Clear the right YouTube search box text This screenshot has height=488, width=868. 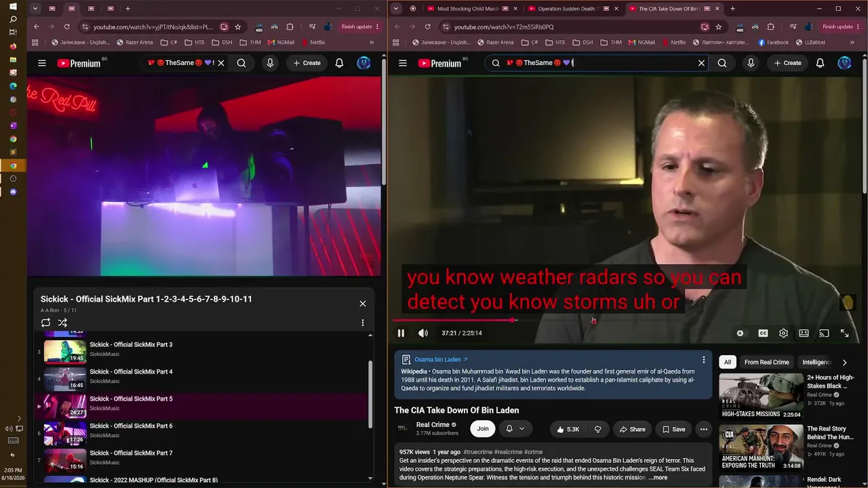coord(701,63)
